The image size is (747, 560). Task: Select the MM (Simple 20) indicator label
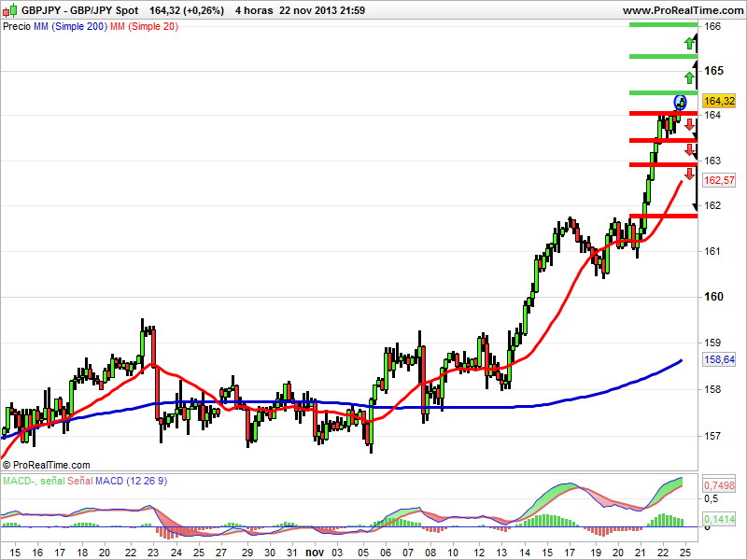pos(145,27)
